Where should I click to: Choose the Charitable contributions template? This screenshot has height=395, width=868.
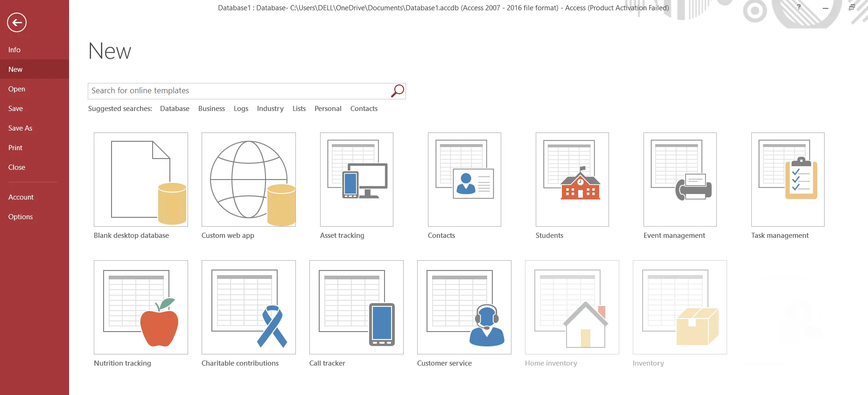pos(248,307)
